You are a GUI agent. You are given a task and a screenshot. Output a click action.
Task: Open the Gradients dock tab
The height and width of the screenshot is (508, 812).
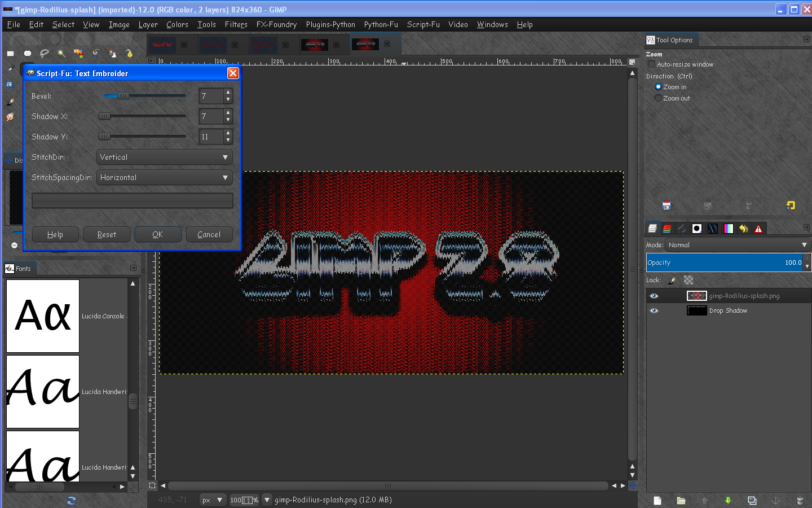729,229
